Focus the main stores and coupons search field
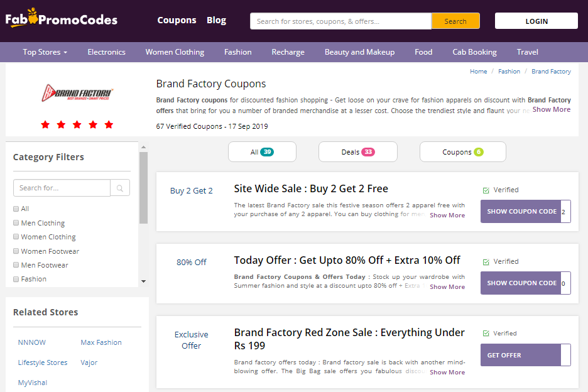Viewport: 588px width, 392px height. pyautogui.click(x=340, y=21)
